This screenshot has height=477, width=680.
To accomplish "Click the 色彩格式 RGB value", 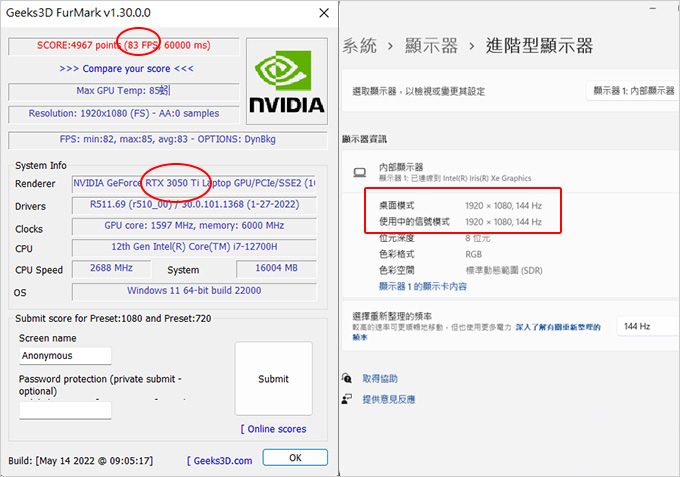I will point(474,254).
